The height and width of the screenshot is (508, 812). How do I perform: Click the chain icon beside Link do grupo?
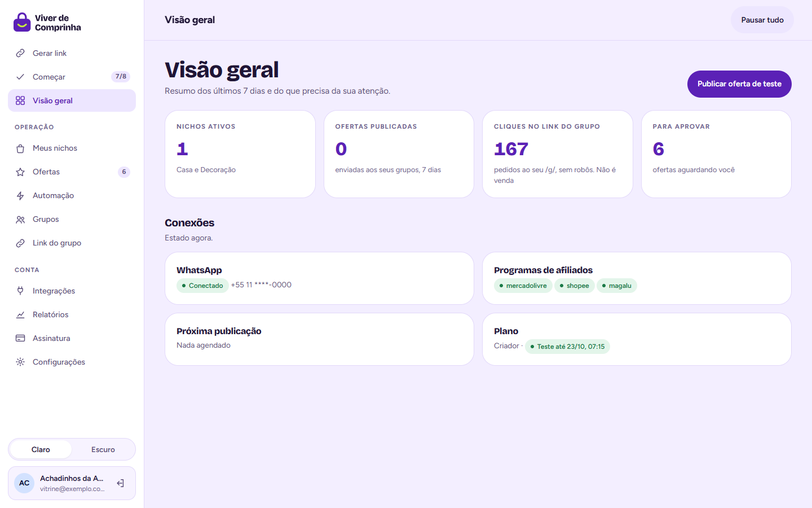click(20, 243)
